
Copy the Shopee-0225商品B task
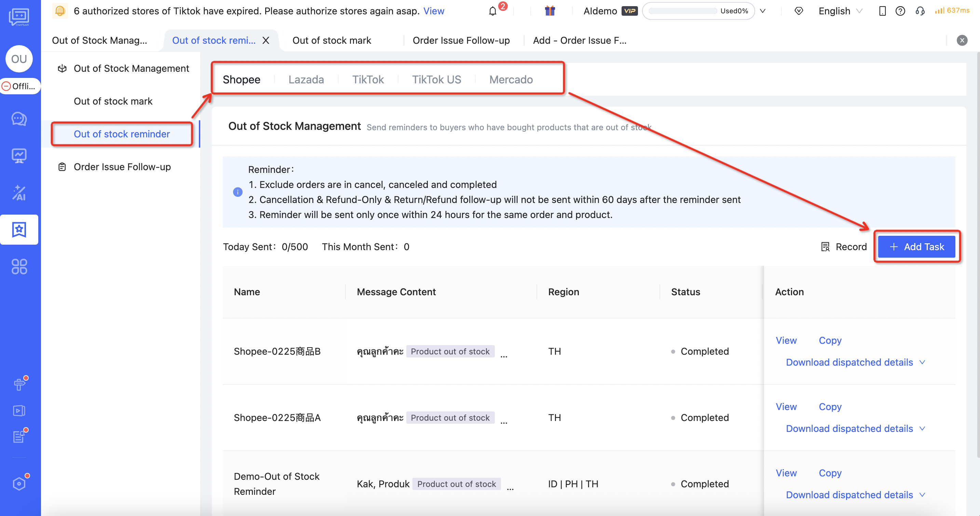[x=830, y=340]
